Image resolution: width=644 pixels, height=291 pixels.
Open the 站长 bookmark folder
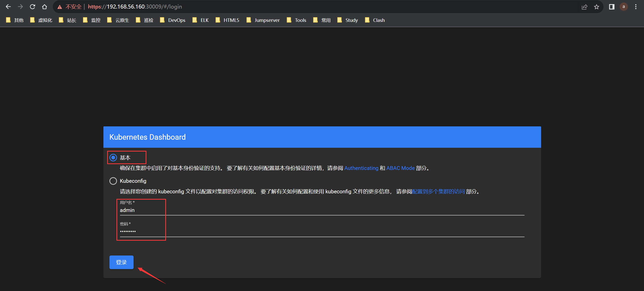[67, 20]
